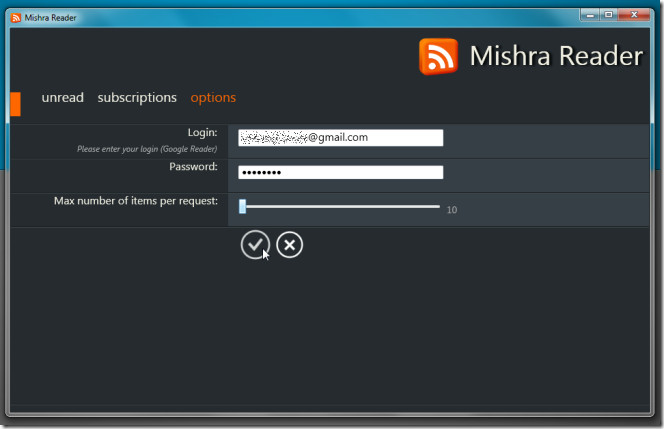Click the items-per-request slider thumb

pos(242,206)
